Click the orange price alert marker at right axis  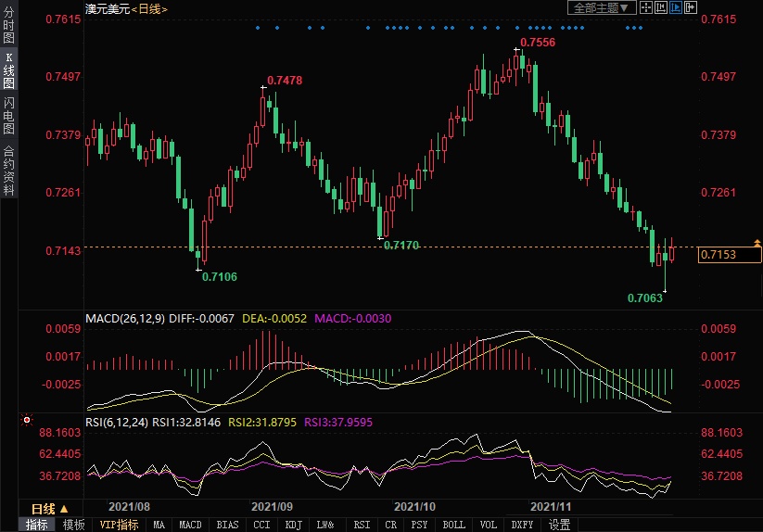click(x=758, y=242)
